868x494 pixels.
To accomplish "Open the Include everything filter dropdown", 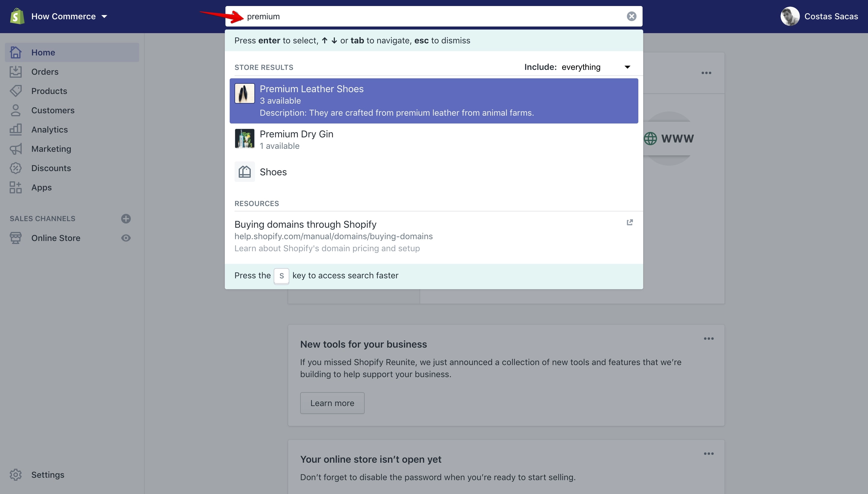I will [577, 67].
